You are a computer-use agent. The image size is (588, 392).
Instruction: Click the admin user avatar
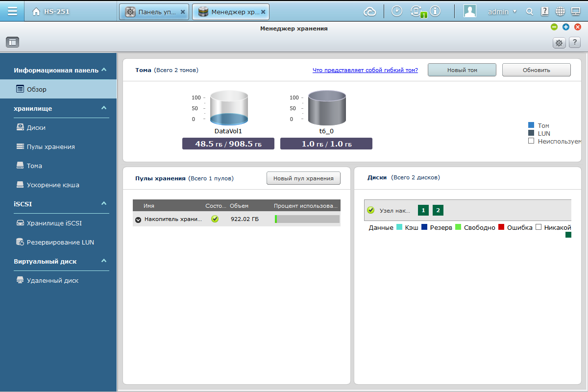tap(470, 11)
